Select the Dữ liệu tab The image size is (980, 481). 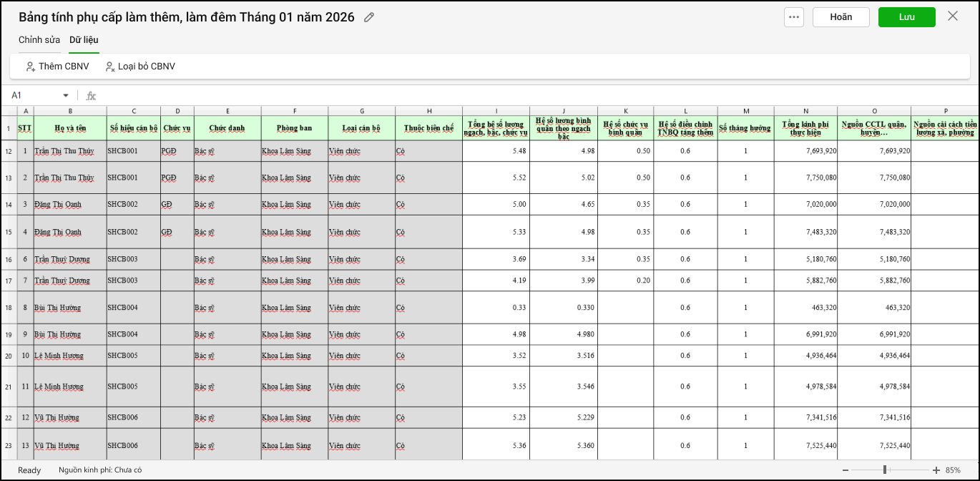click(x=84, y=40)
